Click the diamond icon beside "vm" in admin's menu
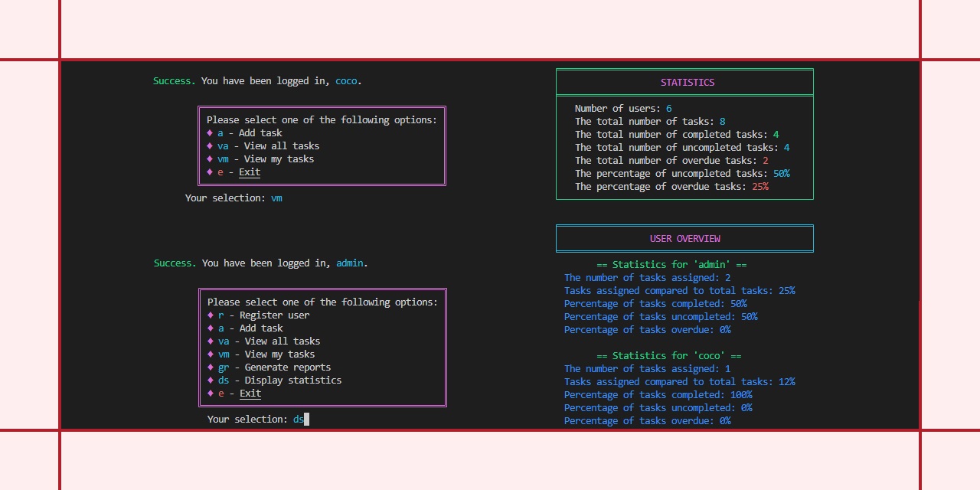The image size is (980, 490). click(210, 354)
